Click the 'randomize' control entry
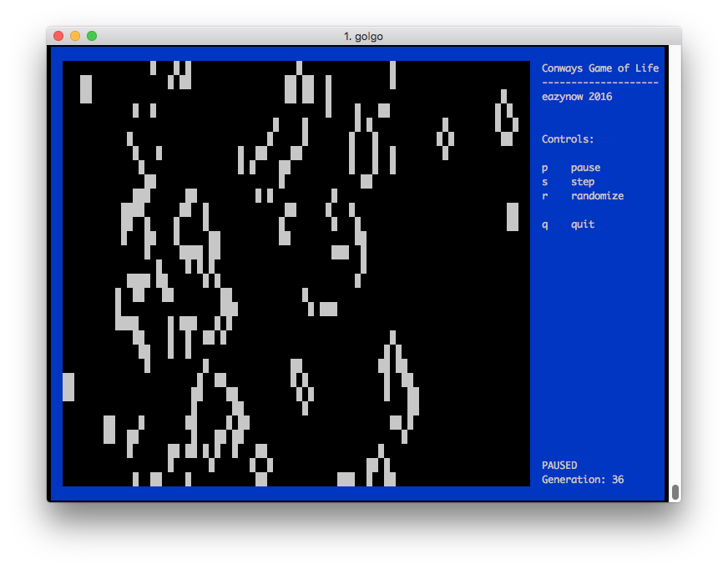728x569 pixels. click(597, 196)
